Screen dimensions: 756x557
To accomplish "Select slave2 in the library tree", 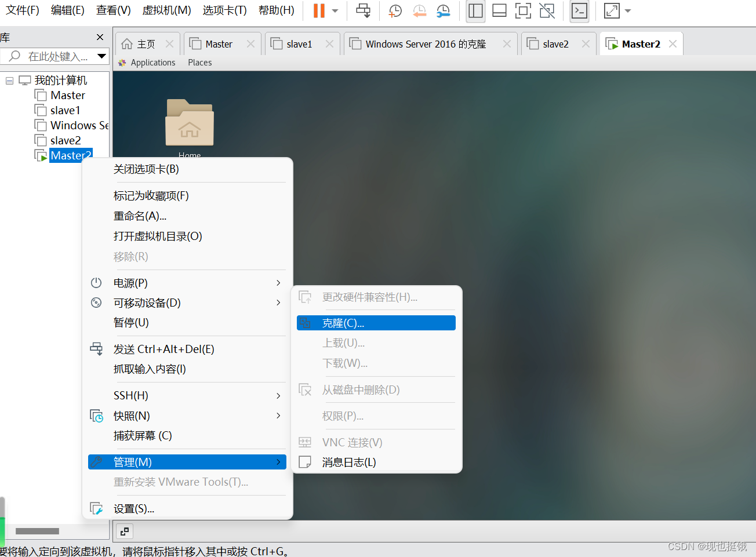I will tap(65, 140).
